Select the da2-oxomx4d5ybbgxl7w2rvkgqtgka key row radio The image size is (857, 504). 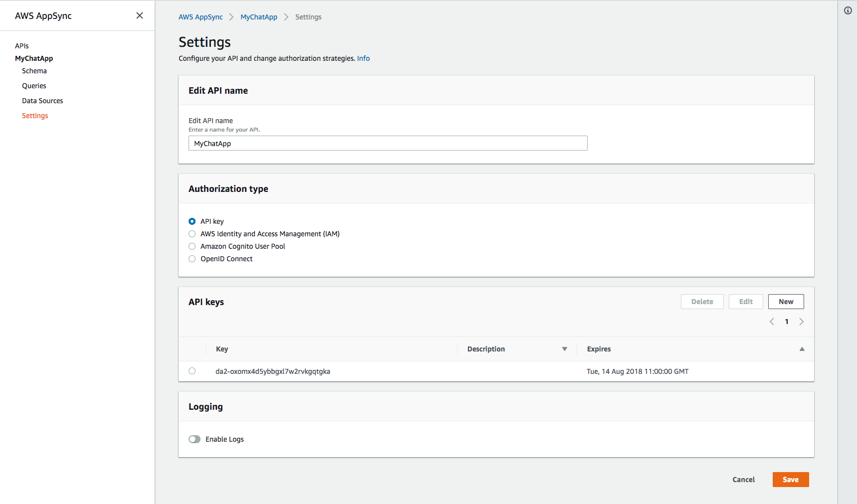coord(192,371)
